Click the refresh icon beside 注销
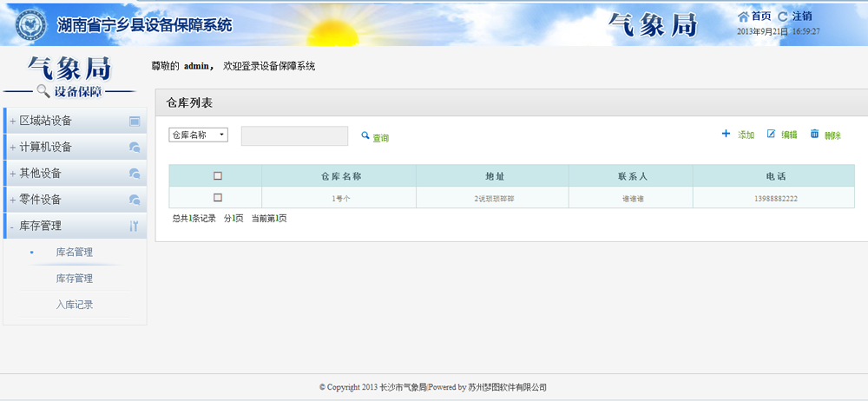The image size is (868, 401). [x=783, y=16]
